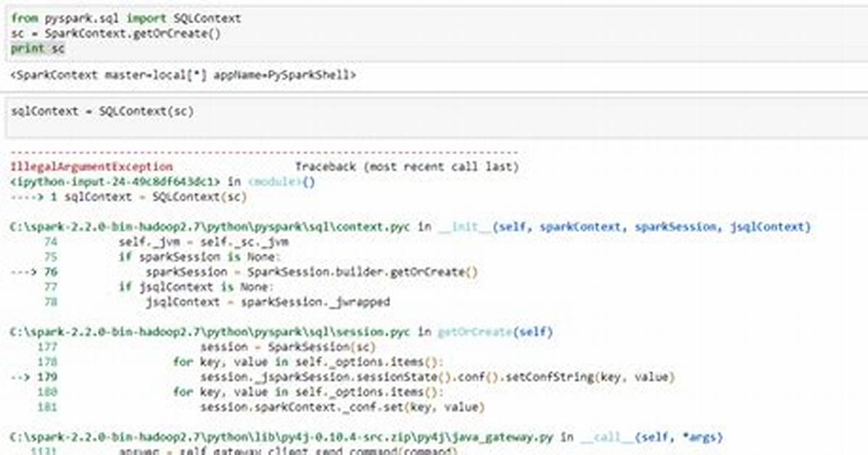Click the SparkContext master=local[*] output line
This screenshot has height=455, width=868.
(183, 75)
